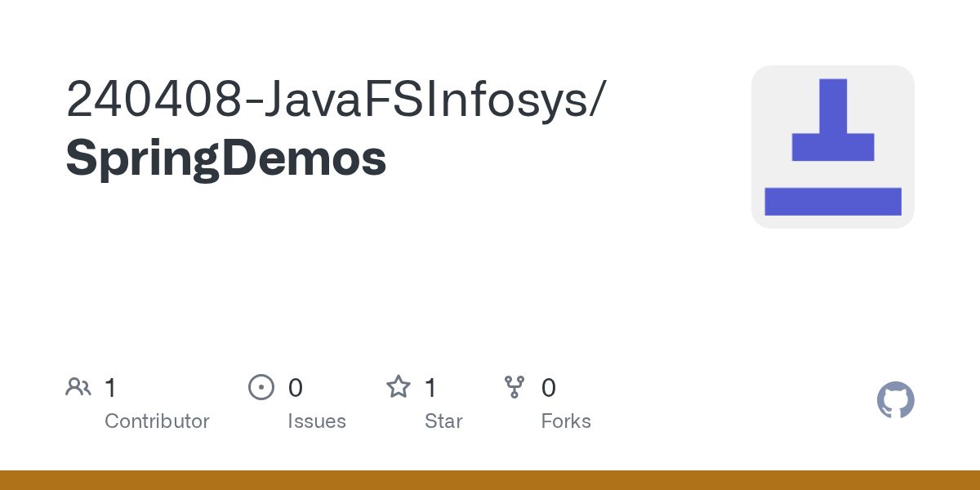Click the Star label text
Image resolution: width=980 pixels, height=490 pixels.
pos(443,421)
